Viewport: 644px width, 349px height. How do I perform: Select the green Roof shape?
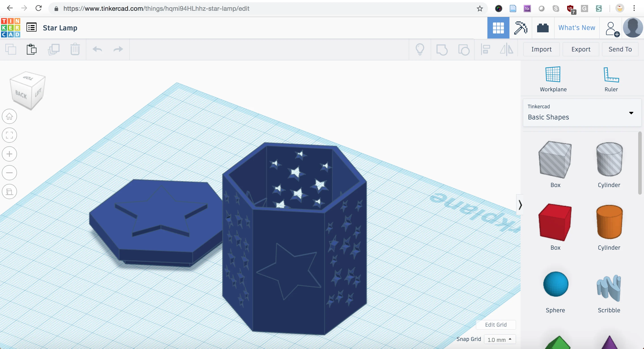point(558,343)
